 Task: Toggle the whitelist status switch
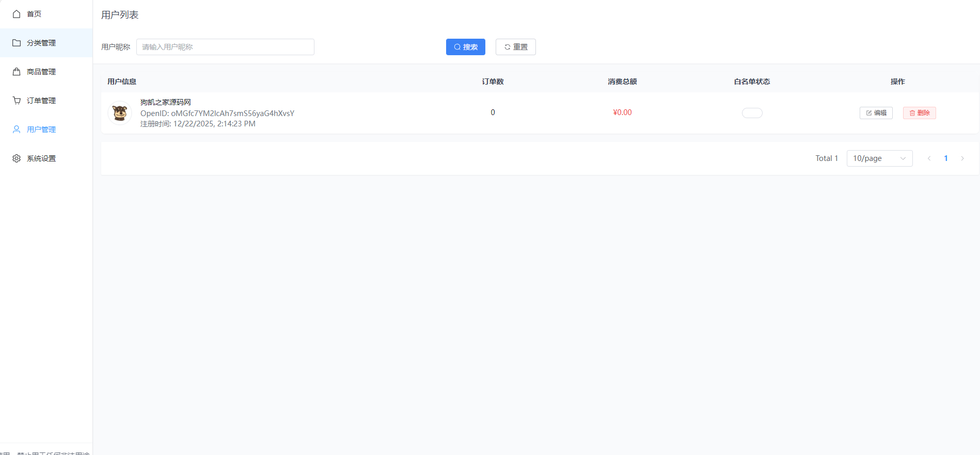(752, 113)
